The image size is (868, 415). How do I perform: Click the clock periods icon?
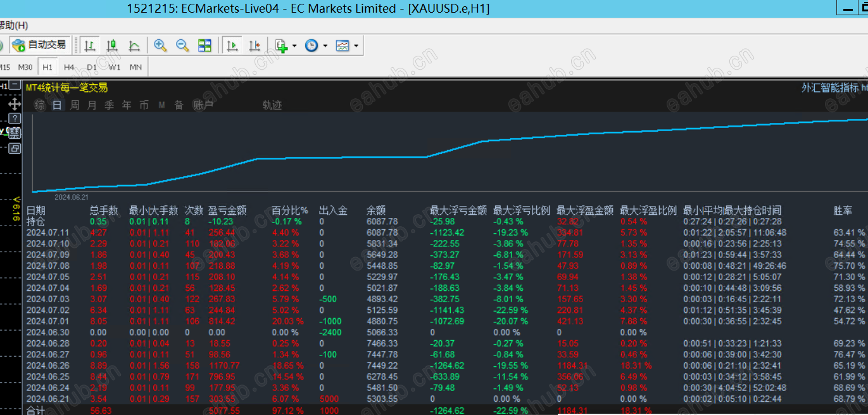(311, 46)
